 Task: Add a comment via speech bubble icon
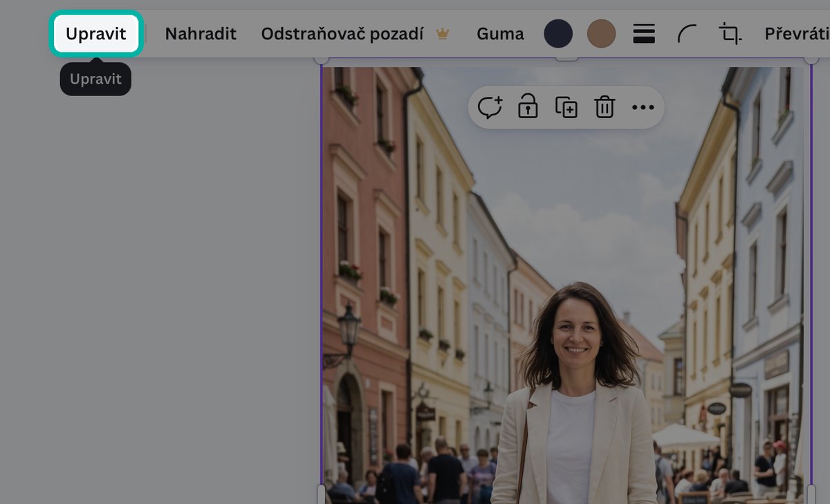(490, 107)
